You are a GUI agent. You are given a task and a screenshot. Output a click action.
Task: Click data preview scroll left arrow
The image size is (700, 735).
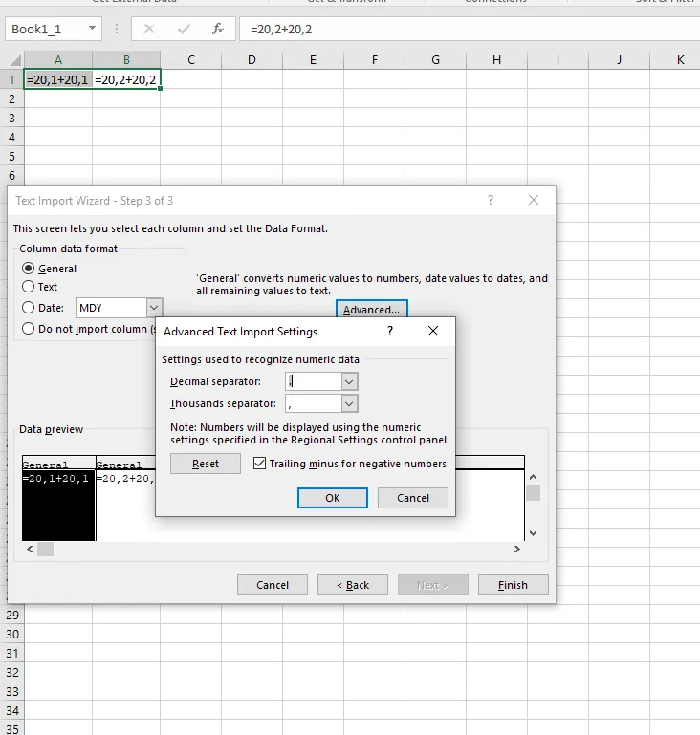30,549
